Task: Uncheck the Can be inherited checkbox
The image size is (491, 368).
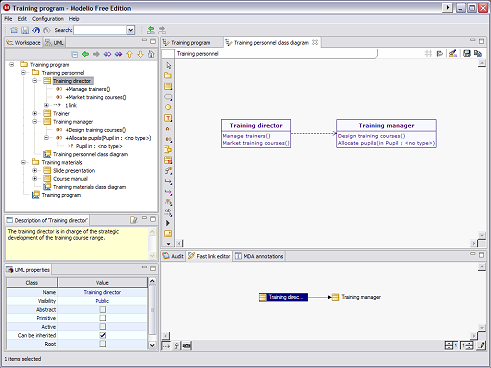Action: pos(103,335)
